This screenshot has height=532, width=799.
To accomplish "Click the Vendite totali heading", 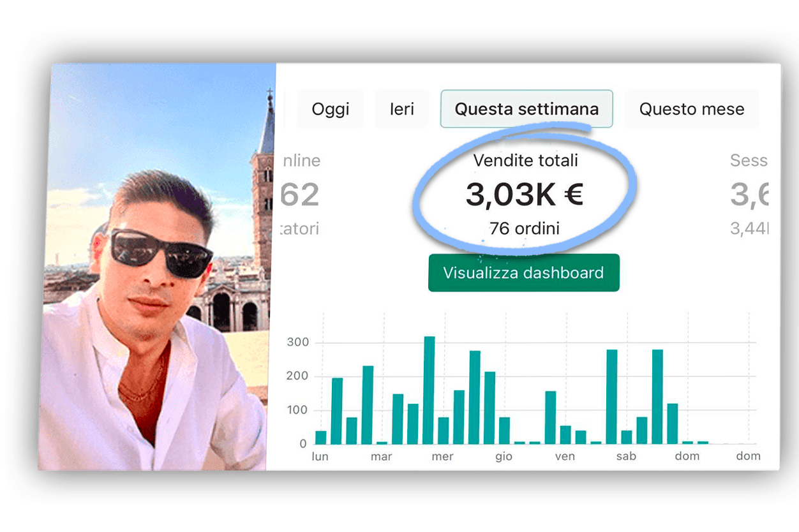I will point(524,161).
